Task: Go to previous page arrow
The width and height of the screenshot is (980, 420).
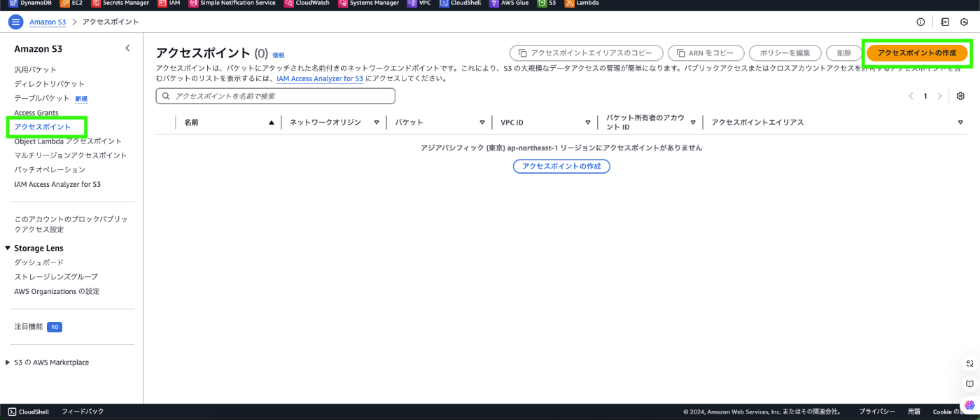Action: (911, 96)
